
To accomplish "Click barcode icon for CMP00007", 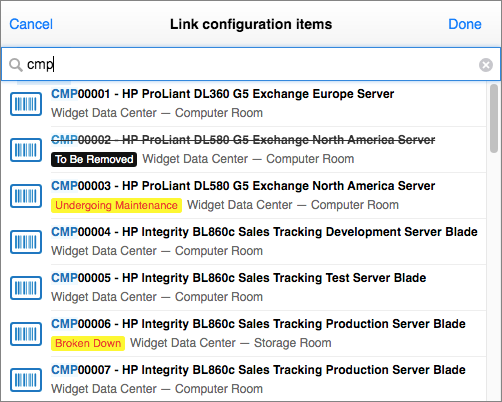I will 26,380.
